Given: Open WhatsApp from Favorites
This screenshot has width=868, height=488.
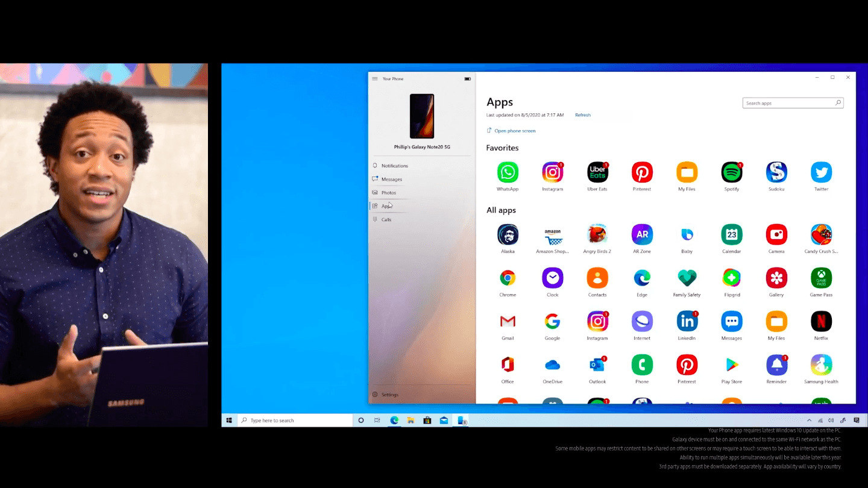Looking at the screenshot, I should coord(508,173).
